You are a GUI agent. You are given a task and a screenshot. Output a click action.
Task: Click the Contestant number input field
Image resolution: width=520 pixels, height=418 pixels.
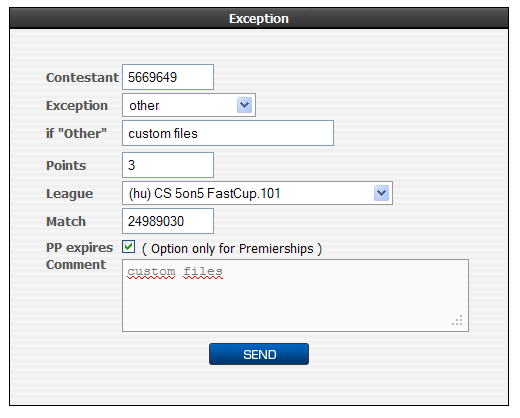coord(168,77)
